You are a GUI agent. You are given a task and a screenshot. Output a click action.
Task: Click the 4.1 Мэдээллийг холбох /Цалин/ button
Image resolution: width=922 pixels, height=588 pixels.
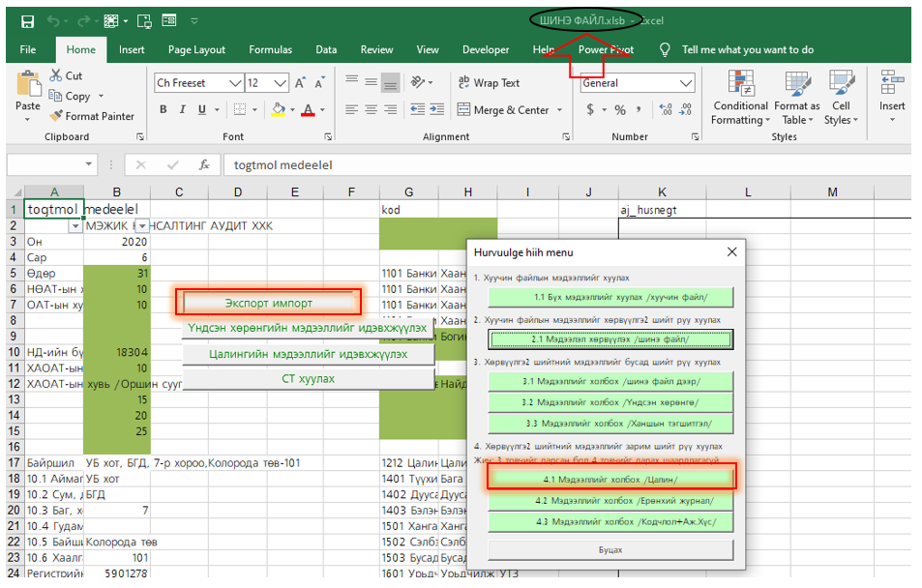coord(610,478)
